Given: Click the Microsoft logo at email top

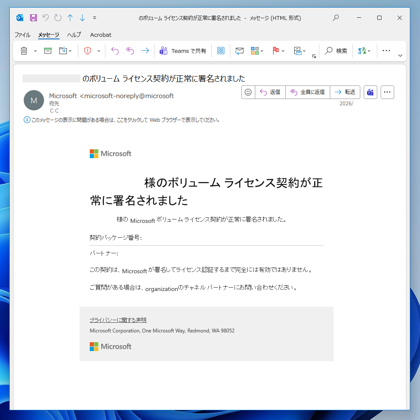Looking at the screenshot, I should click(110, 154).
